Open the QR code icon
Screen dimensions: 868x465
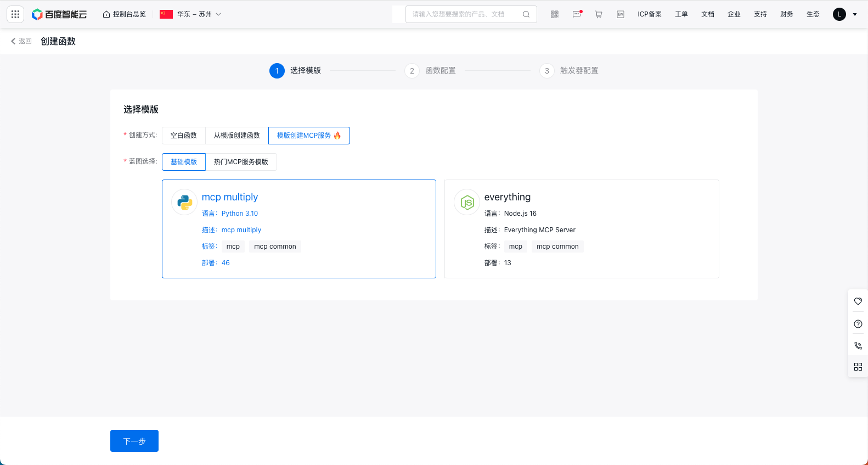point(555,14)
